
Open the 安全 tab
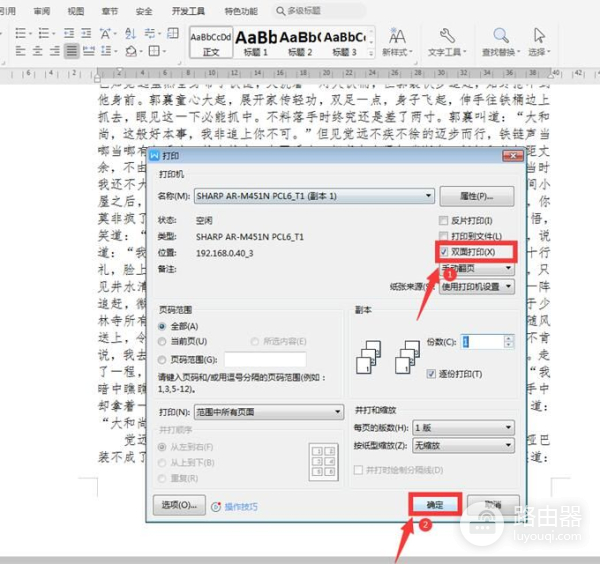(144, 11)
